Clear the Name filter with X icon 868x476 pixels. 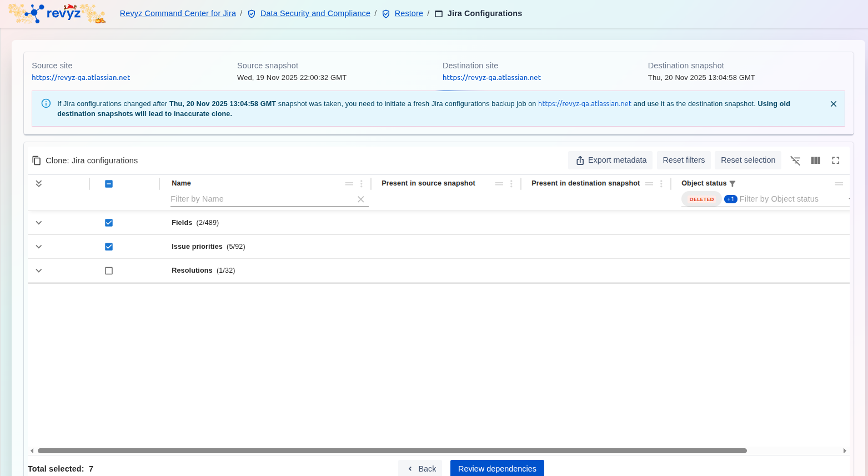(x=360, y=199)
